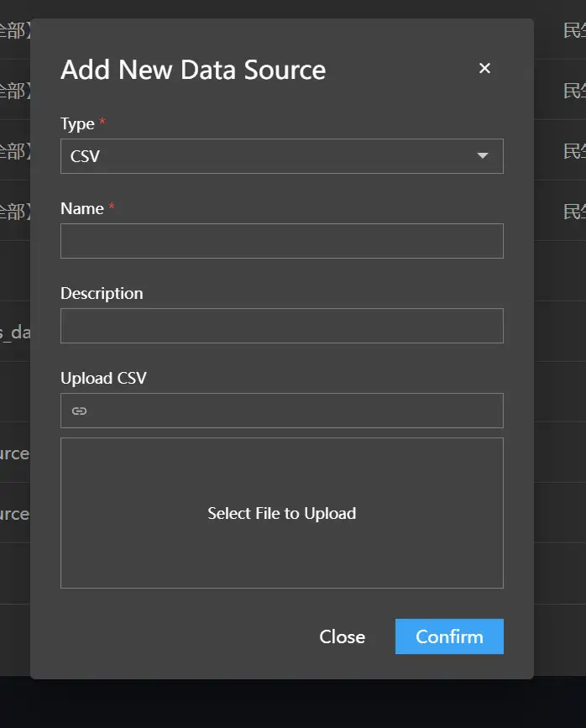
Task: Click the Upload CSV file path field
Action: pos(294,411)
